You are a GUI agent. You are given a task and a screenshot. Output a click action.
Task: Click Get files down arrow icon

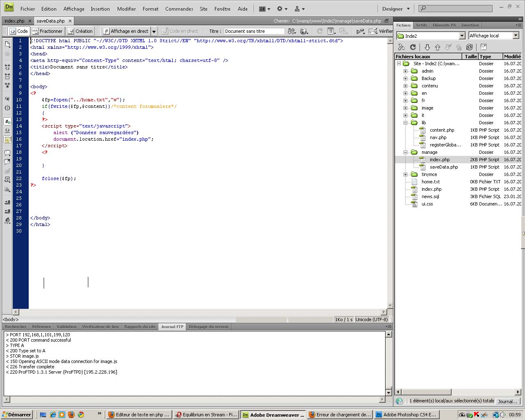click(427, 47)
